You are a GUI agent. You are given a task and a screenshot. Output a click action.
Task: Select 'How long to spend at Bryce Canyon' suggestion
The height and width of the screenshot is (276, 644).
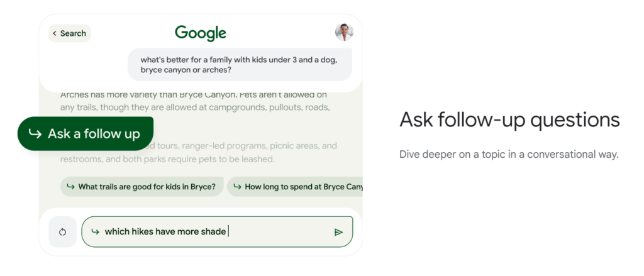click(x=294, y=187)
